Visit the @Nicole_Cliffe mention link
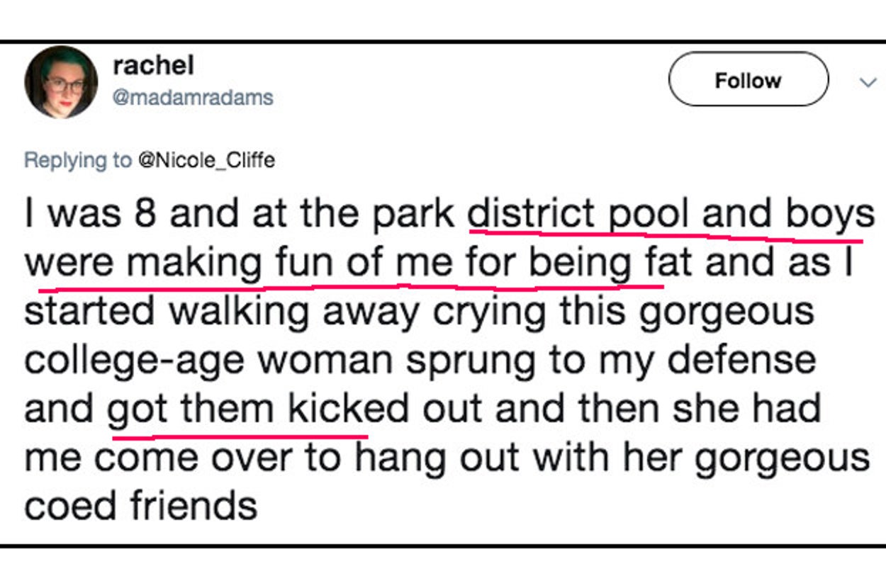Screen dimensions: 886x588 click(206, 161)
